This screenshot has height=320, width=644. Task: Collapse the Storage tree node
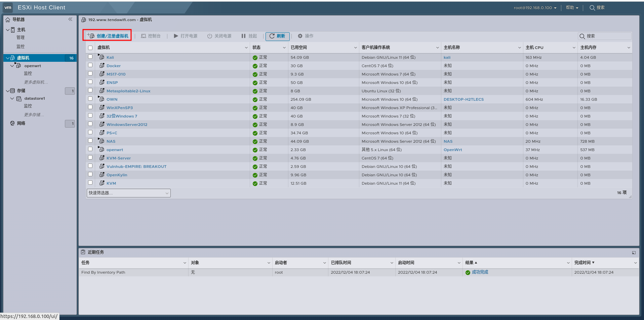[x=8, y=91]
